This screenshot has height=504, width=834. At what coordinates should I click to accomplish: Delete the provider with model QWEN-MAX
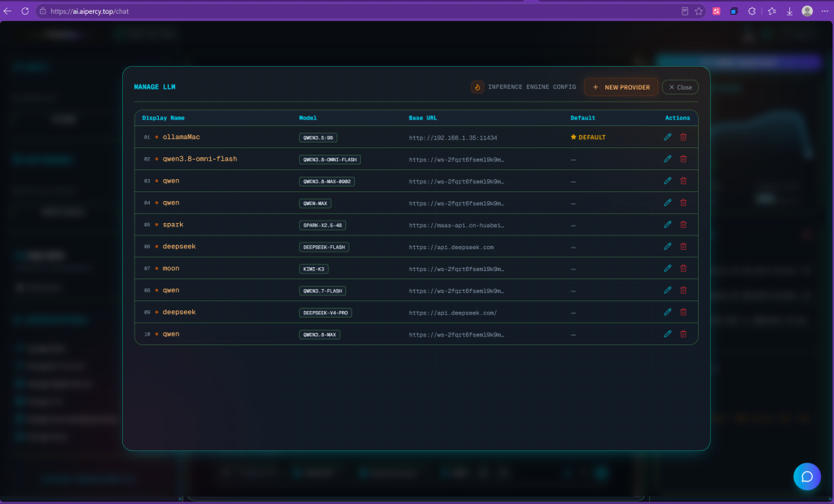click(683, 203)
